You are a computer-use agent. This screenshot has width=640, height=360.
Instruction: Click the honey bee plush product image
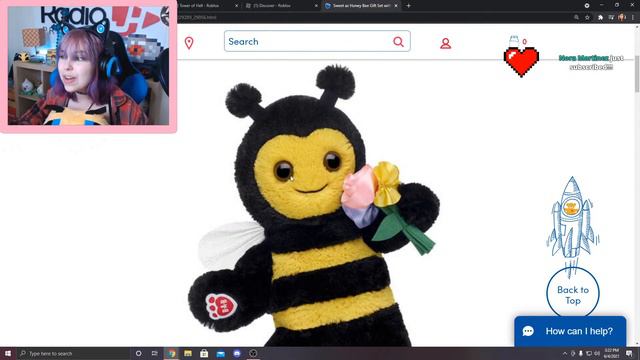tap(314, 206)
